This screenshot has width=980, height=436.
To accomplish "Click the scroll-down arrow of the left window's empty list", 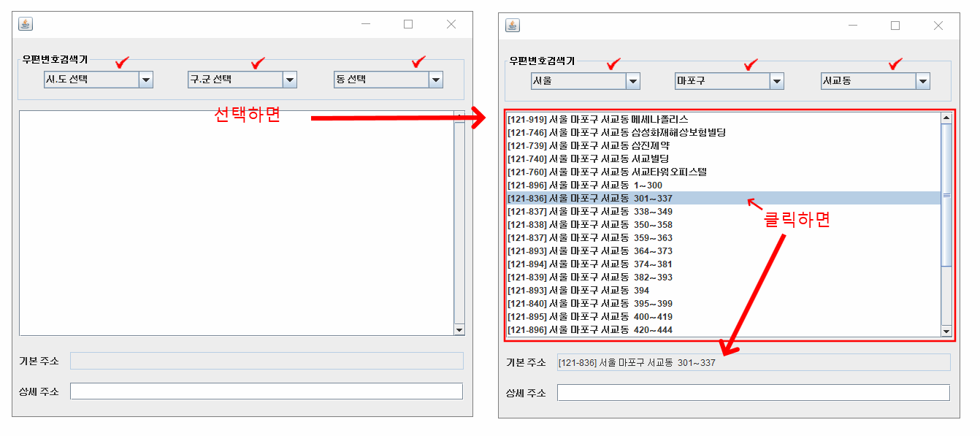I will point(459,329).
